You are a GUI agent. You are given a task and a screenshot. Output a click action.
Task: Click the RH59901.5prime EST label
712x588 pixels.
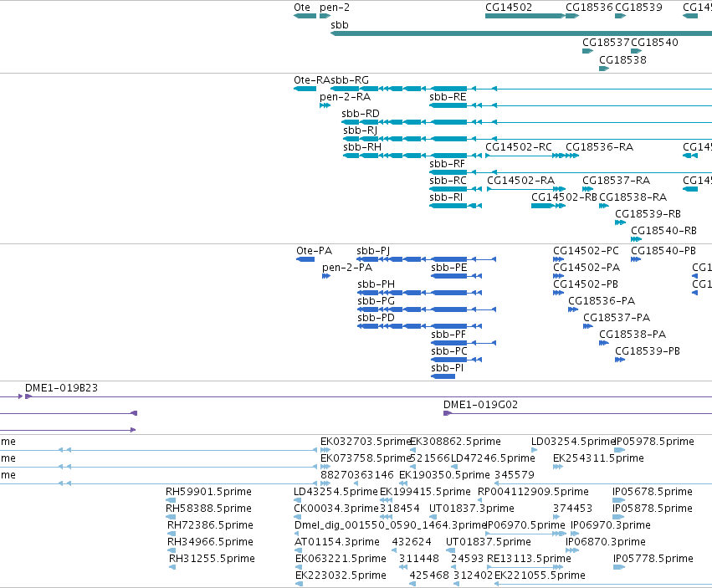click(x=208, y=492)
